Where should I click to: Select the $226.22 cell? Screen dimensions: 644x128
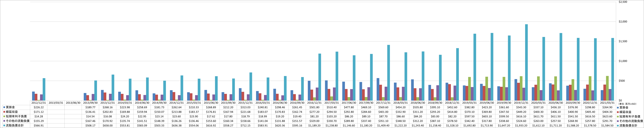pyautogui.click(x=38, y=107)
